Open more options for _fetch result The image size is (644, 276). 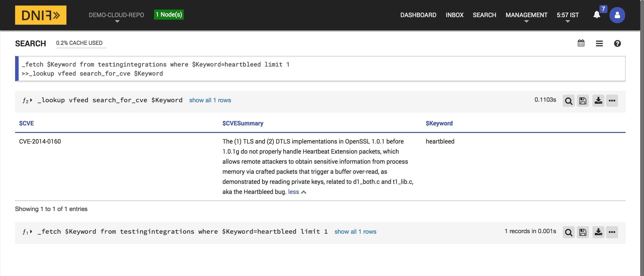[x=612, y=232]
